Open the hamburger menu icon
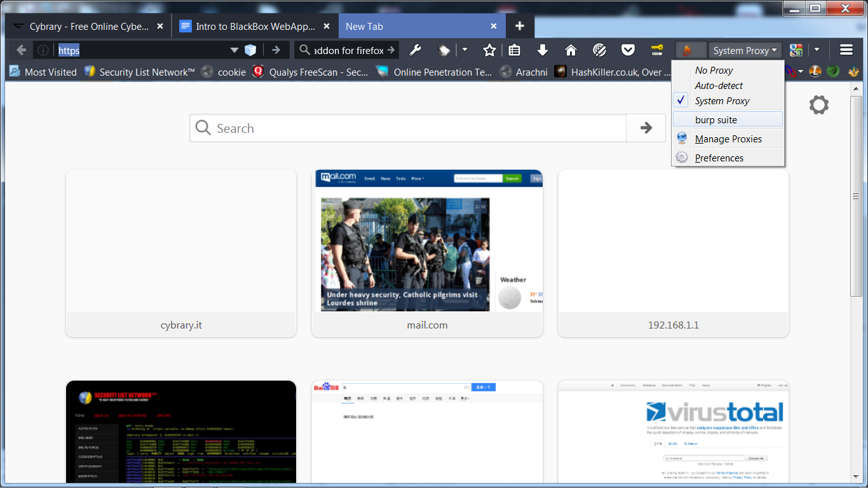The width and height of the screenshot is (868, 488). 846,50
